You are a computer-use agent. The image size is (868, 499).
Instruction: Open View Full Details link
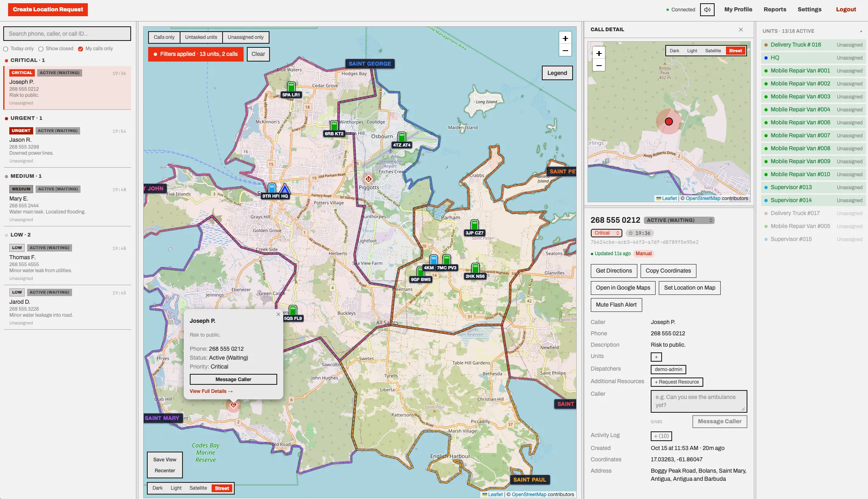pos(211,391)
